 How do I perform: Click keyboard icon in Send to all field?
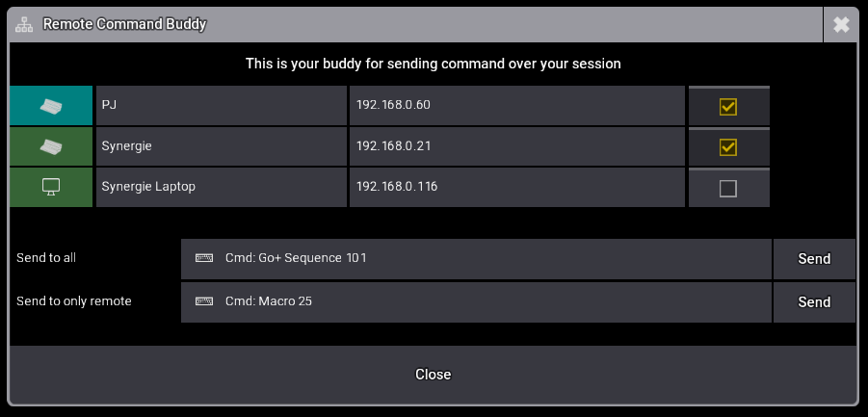pos(204,258)
